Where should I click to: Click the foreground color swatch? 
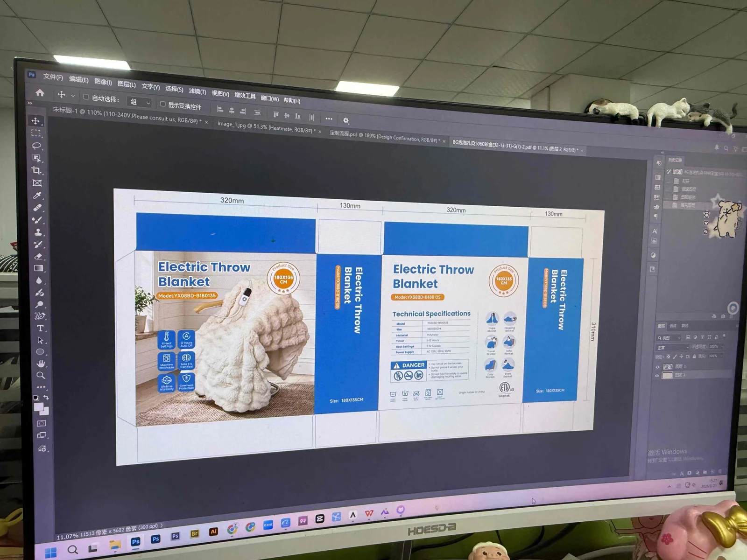point(39,407)
